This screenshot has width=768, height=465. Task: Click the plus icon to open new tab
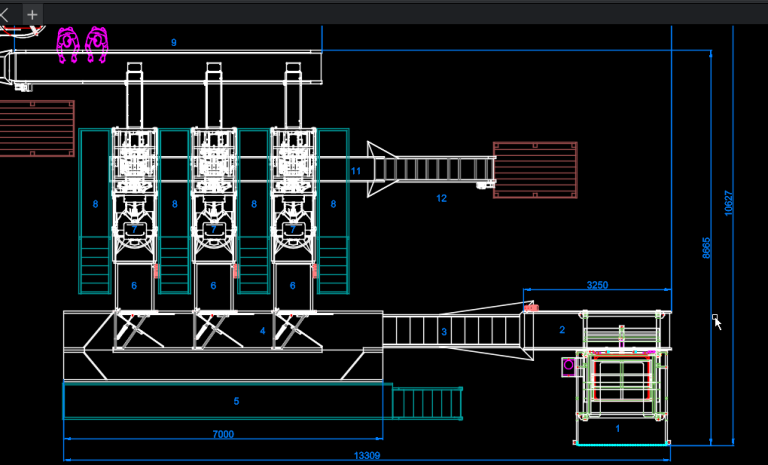pyautogui.click(x=32, y=14)
